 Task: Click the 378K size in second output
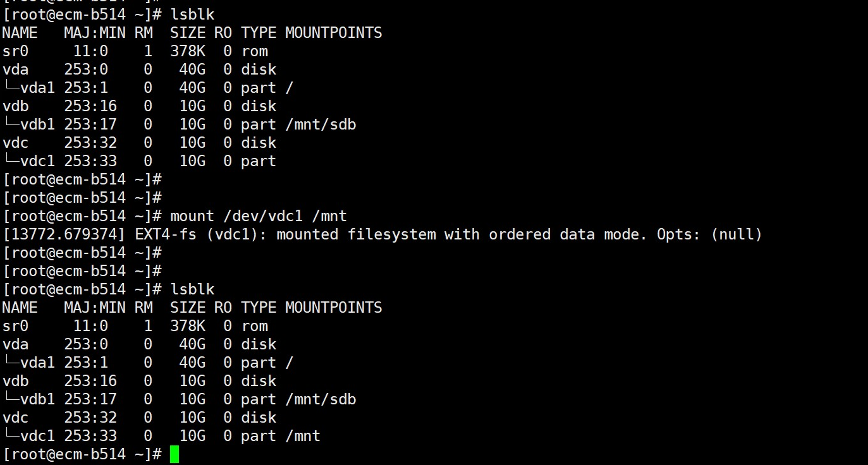coord(188,326)
